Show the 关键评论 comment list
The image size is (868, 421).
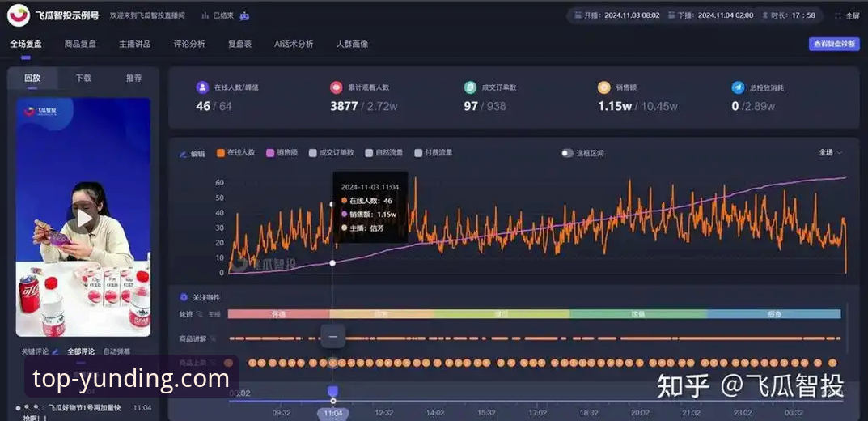[36, 351]
